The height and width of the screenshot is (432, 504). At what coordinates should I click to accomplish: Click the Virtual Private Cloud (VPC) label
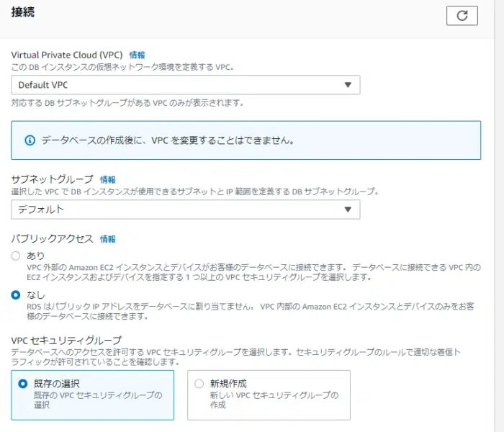(67, 55)
